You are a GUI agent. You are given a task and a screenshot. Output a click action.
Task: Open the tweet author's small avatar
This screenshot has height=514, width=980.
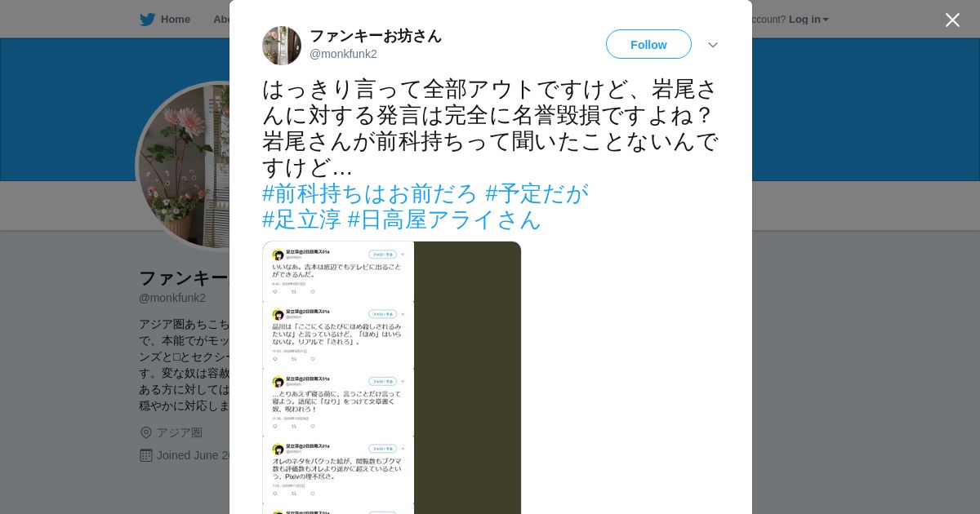[x=282, y=45]
